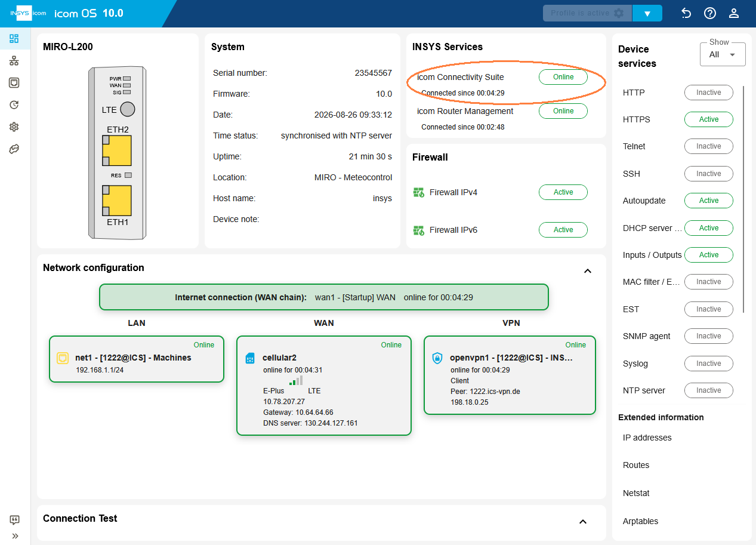The height and width of the screenshot is (545, 756).
Task: Click the SNMP agent Inactive chip
Action: [x=708, y=336]
